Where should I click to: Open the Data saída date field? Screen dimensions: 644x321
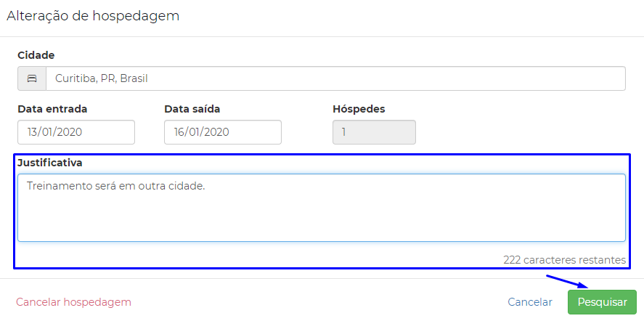pos(223,132)
